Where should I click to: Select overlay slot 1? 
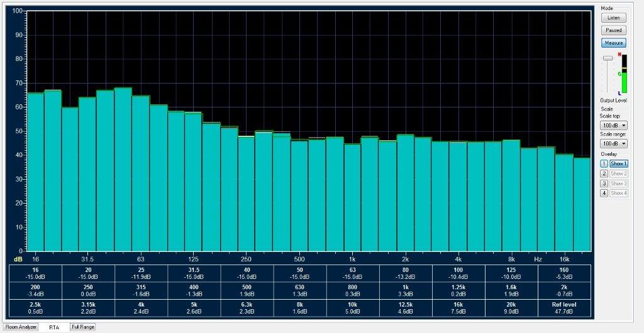tap(603, 163)
